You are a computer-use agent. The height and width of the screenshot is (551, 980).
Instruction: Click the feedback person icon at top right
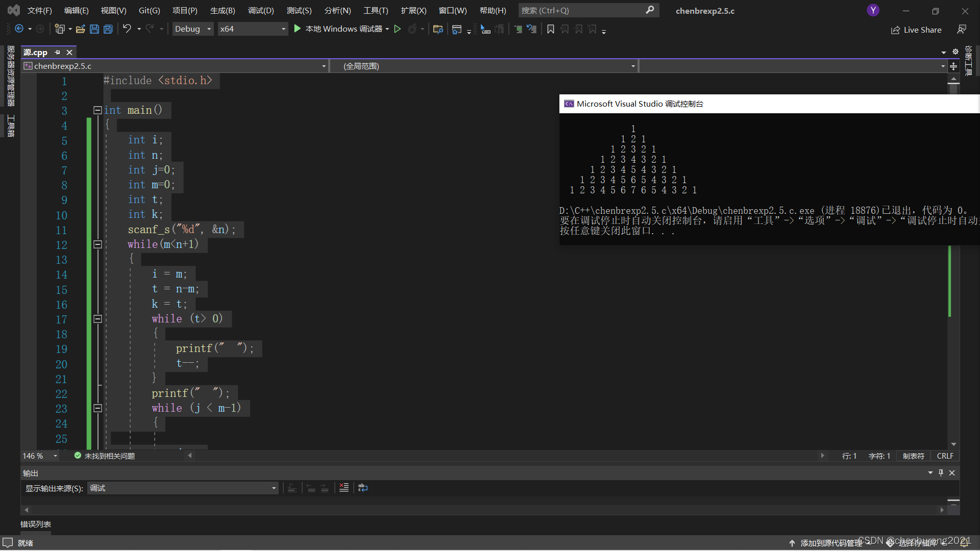[x=962, y=30]
